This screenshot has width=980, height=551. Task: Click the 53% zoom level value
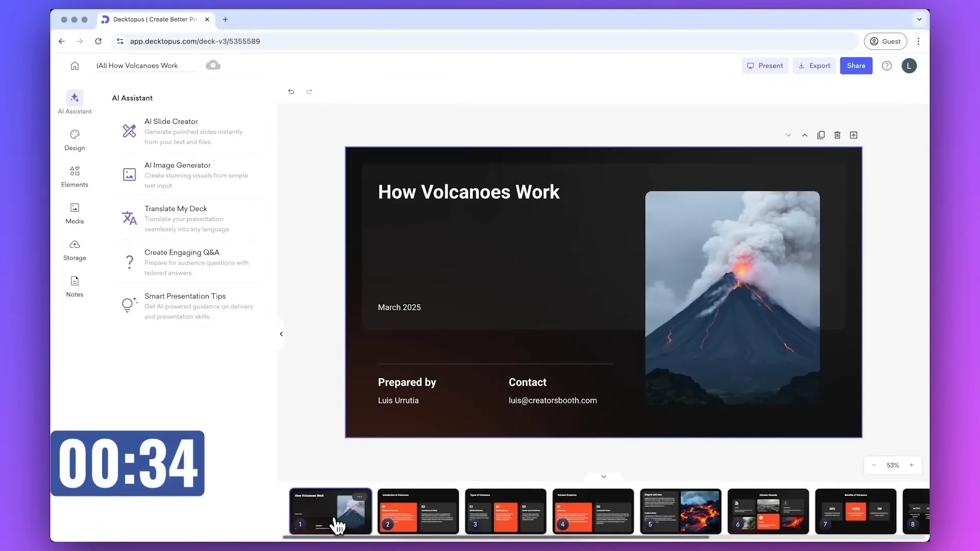coord(892,465)
